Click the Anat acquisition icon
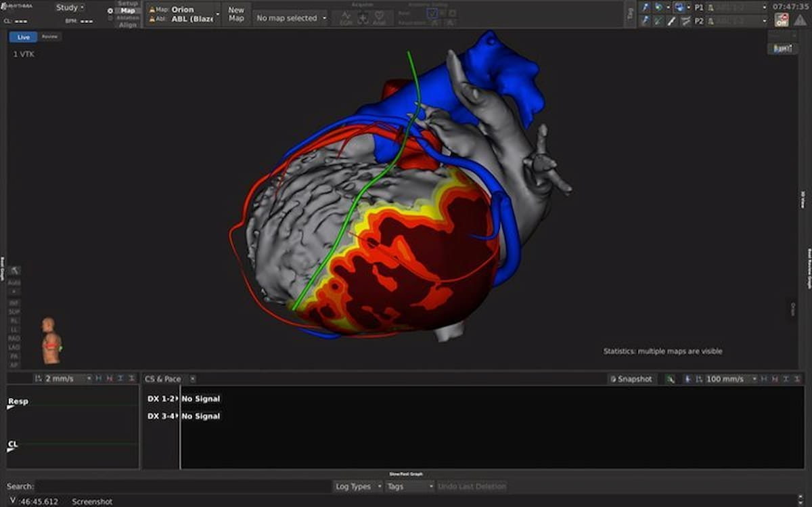 coord(378,16)
